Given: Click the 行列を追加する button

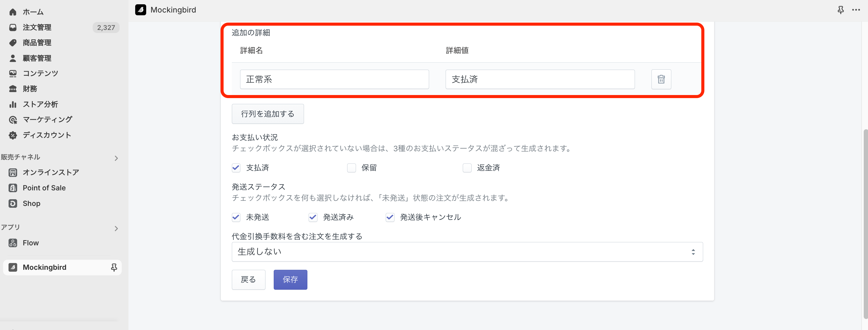Looking at the screenshot, I should [268, 114].
